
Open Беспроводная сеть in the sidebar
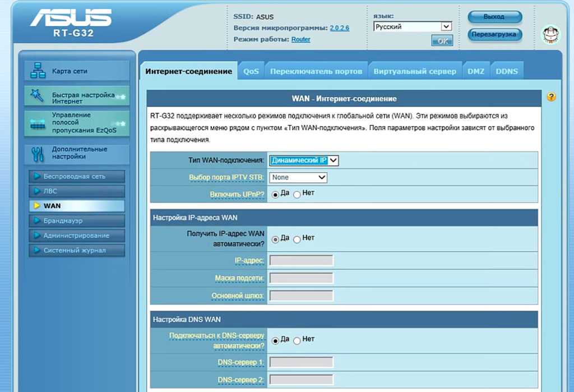(75, 176)
